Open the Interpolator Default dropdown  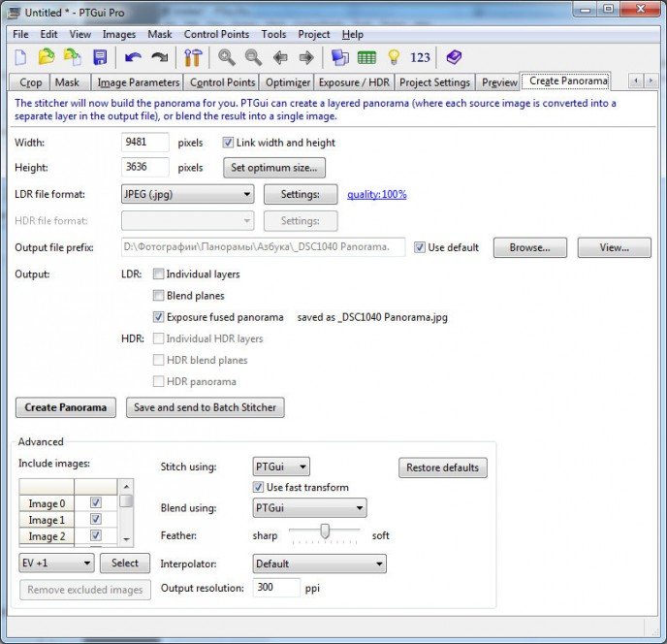tap(320, 563)
